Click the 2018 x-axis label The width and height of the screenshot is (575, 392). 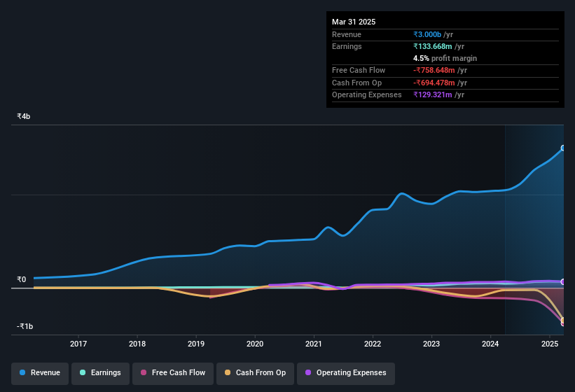[x=137, y=344]
